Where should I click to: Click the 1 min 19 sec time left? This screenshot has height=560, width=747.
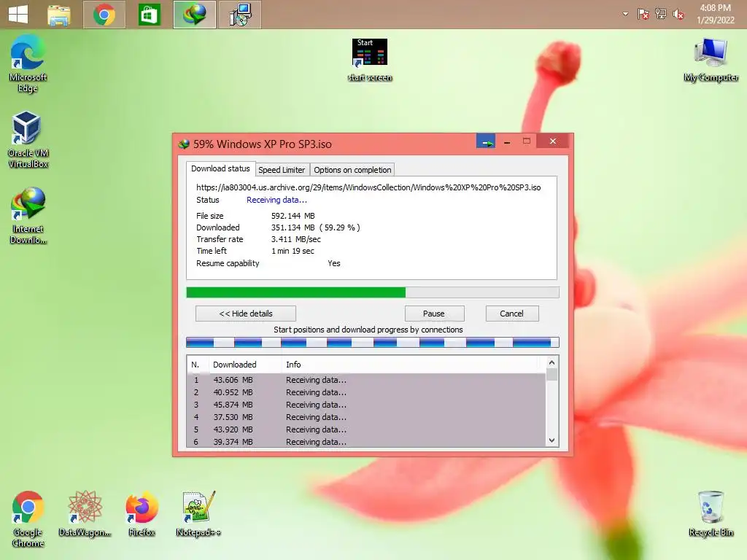(293, 251)
